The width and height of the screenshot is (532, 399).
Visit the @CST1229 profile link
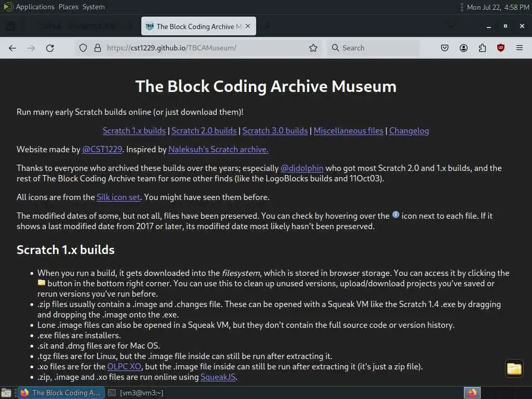tap(102, 149)
